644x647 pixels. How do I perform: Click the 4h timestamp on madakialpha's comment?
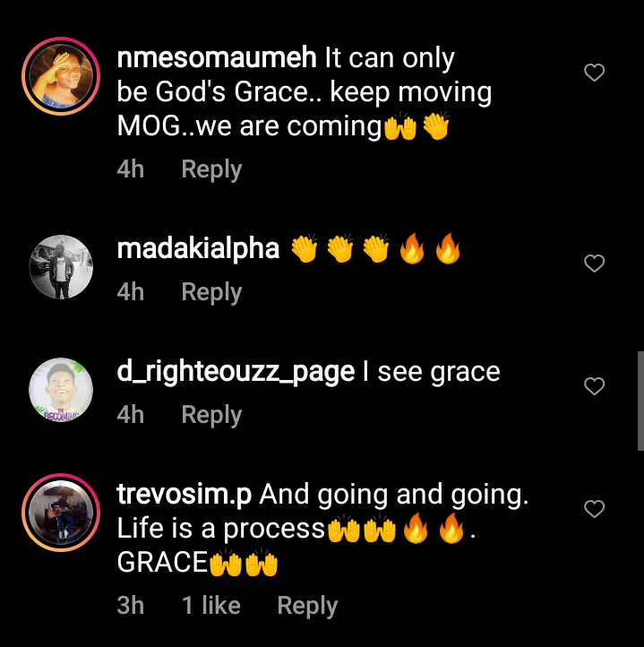(131, 292)
